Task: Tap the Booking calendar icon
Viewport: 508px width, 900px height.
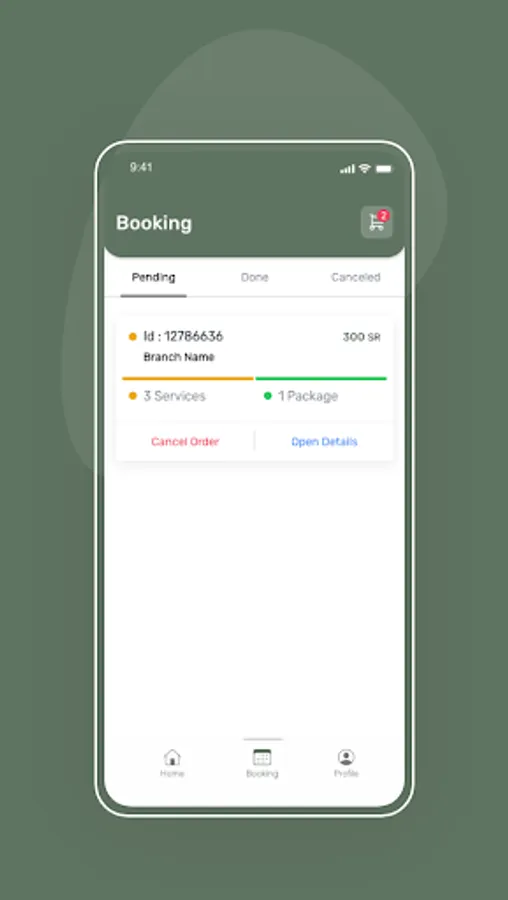Action: pos(262,758)
